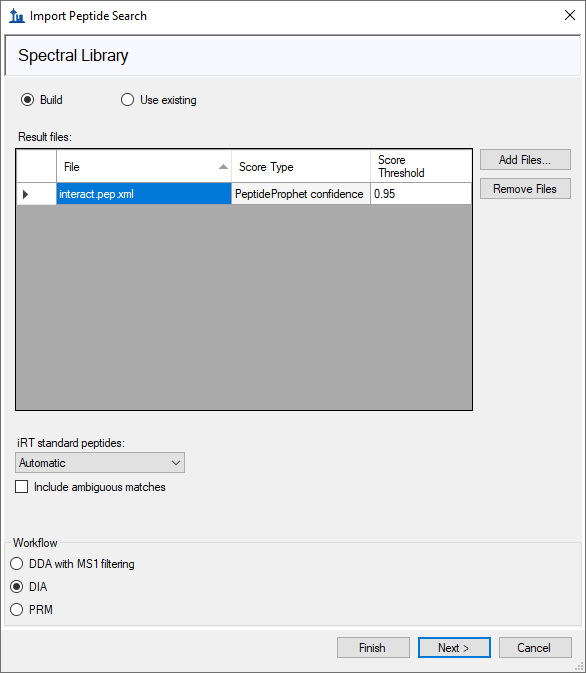This screenshot has height=673, width=586.
Task: Select the DIA workflow option
Action: (x=17, y=587)
